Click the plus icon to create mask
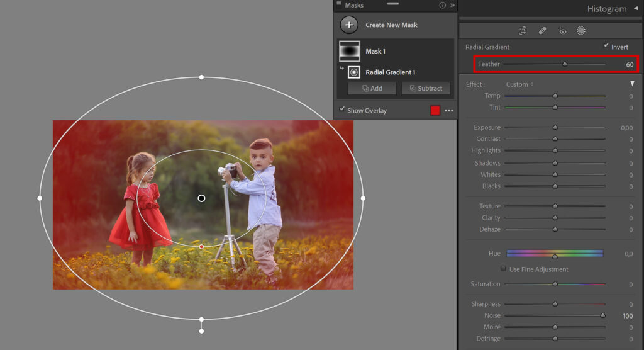Viewport: 644px width, 350px height. click(349, 25)
